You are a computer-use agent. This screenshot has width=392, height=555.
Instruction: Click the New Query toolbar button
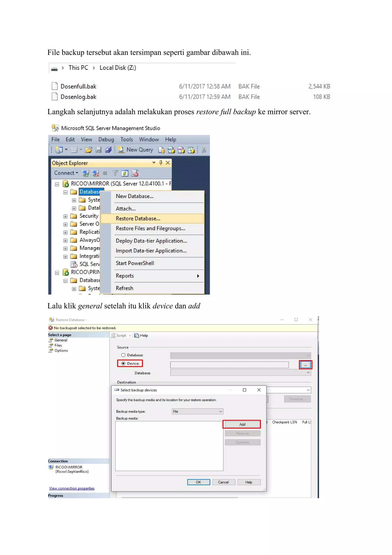(x=135, y=150)
